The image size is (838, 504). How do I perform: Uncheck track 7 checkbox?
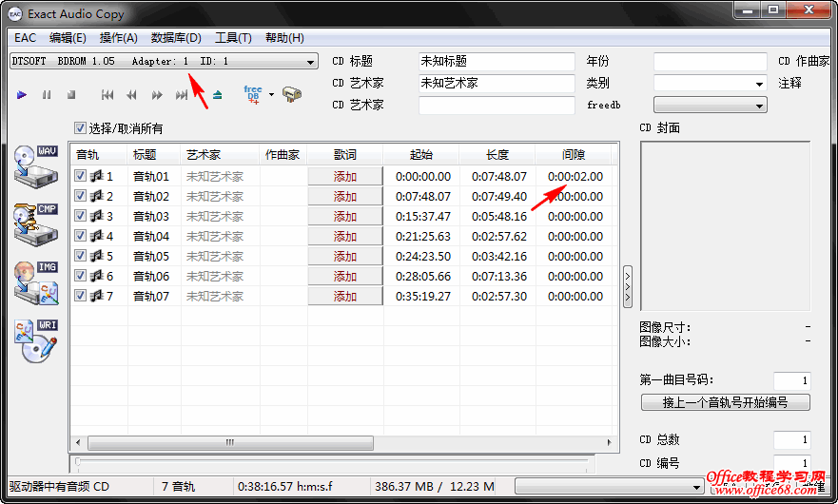(x=80, y=295)
